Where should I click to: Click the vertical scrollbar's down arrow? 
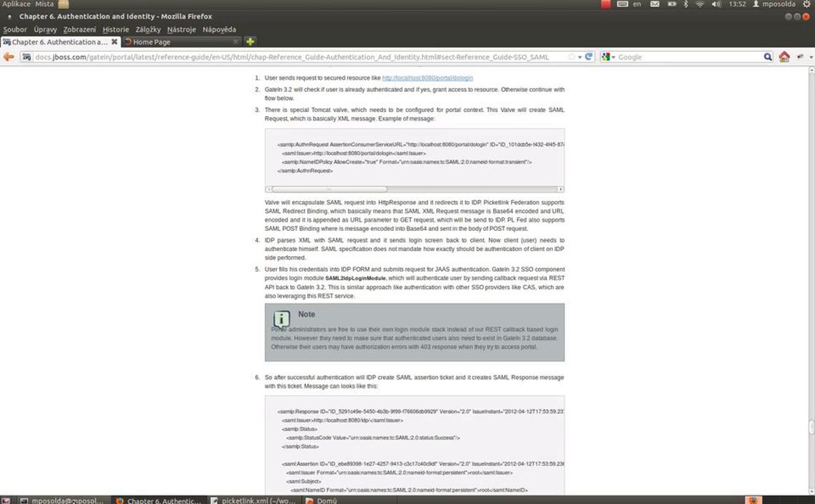(x=812, y=491)
